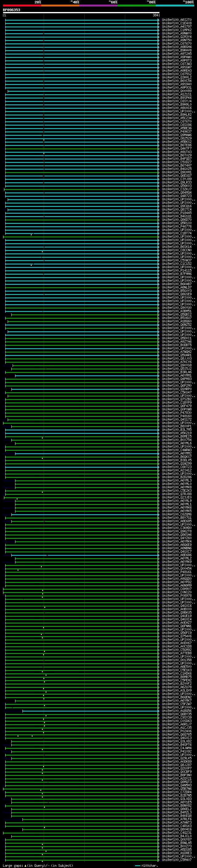This screenshot has width=197, height=868.
Task: Select last hit UniRef100_C5M407
Action: click(x=177, y=860)
